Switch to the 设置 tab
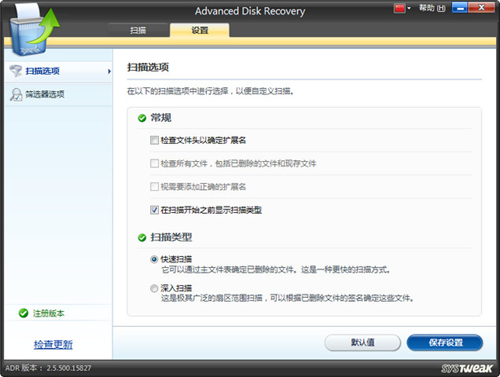The height and width of the screenshot is (377, 500). pos(200,30)
